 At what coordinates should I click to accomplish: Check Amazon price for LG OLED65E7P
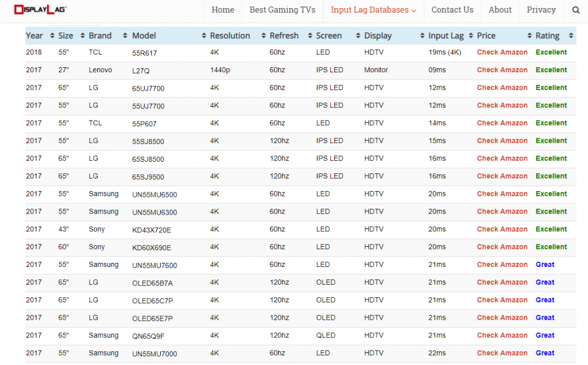tap(502, 318)
